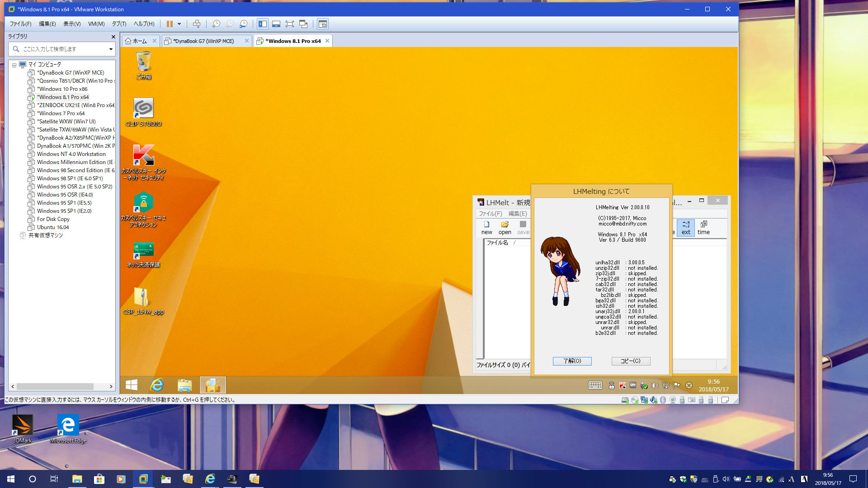
Task: Open LHMelt's ファイル(F) menu
Action: (x=490, y=214)
